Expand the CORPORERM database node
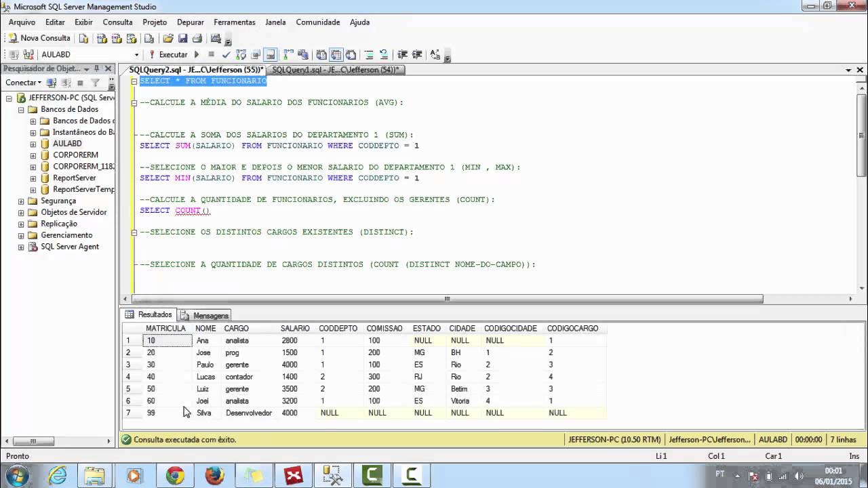 [x=33, y=155]
